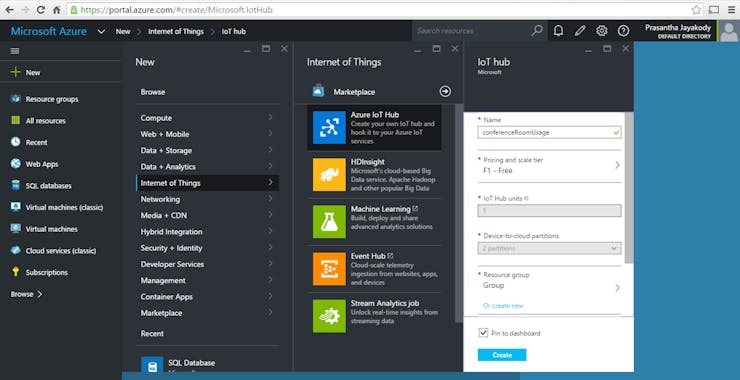Expand Data + Analytics category
Viewport: 740px width, 380px height.
pos(207,167)
